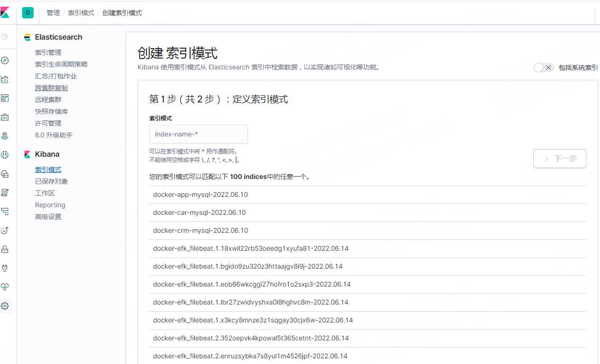Click the 创建 索引模式 page title
Screen dimensions: 600x364
pyautogui.click(x=178, y=53)
